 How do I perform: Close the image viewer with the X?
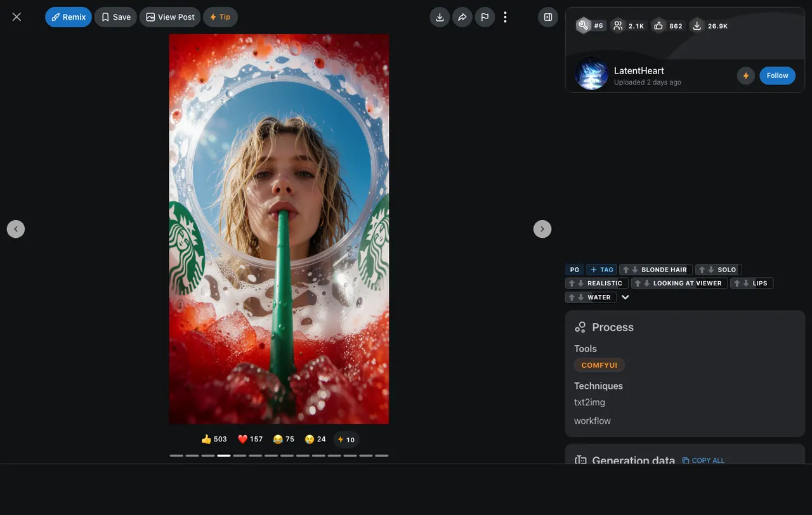coord(16,17)
